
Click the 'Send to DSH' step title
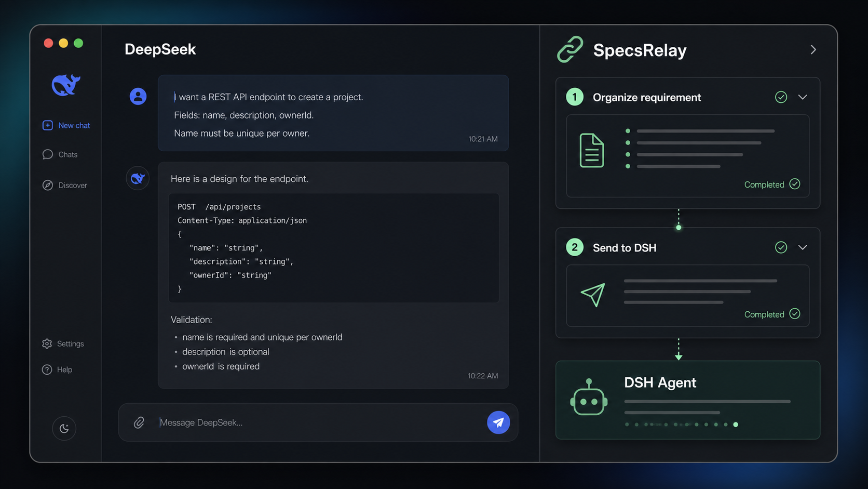pyautogui.click(x=625, y=248)
